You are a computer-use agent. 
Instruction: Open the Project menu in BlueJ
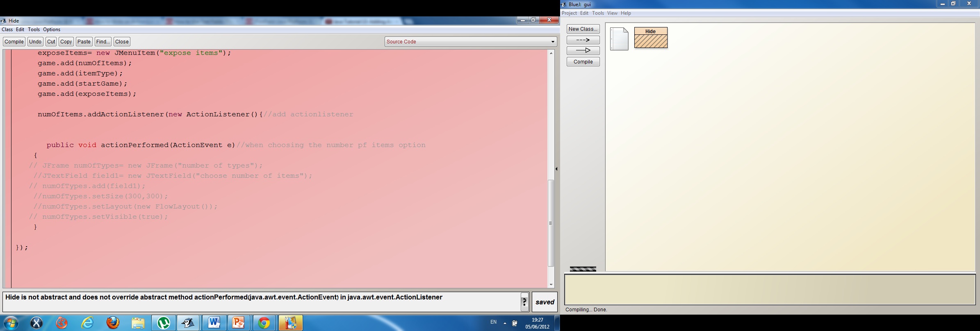point(569,13)
